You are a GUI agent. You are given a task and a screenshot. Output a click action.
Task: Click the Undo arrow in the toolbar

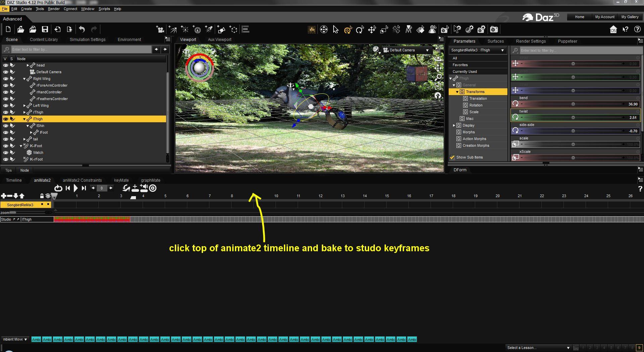[82, 30]
